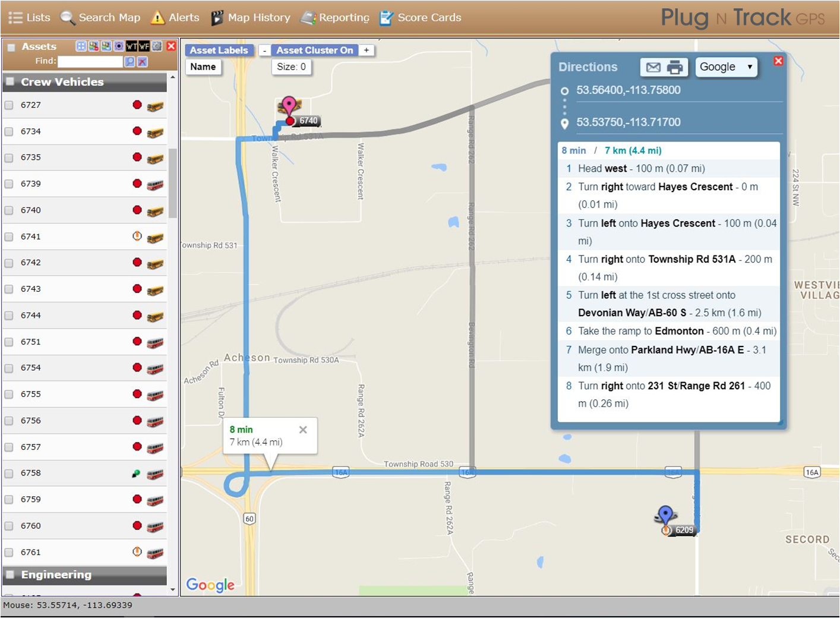Viewport: 840px width, 618px height.
Task: Click the people icon with red minus badge
Action: pos(93,46)
